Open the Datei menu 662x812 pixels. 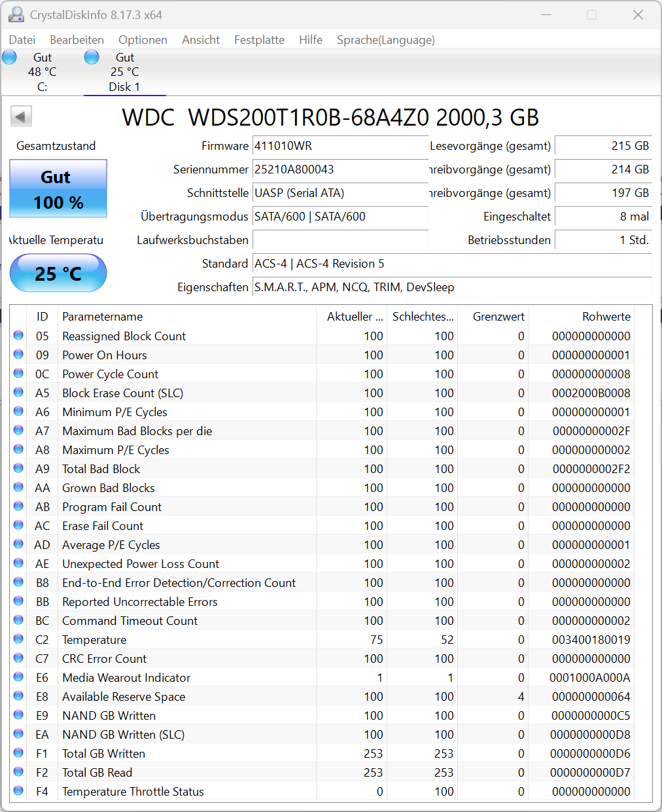(22, 40)
